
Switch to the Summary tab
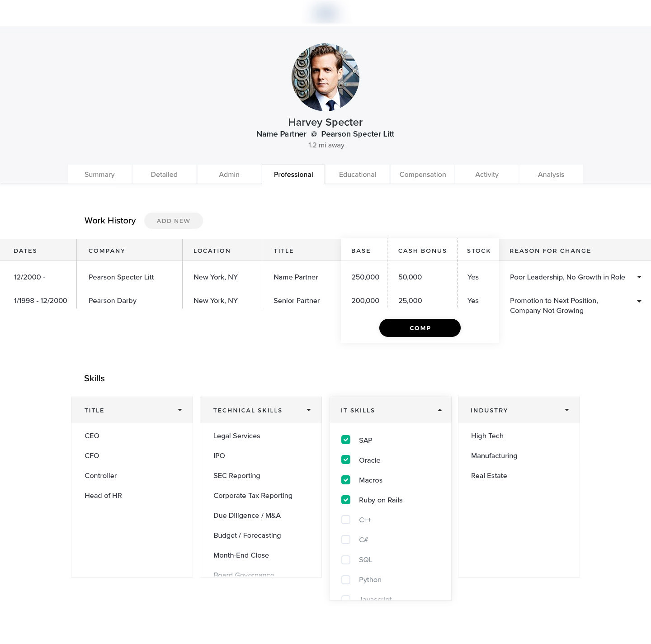(99, 175)
